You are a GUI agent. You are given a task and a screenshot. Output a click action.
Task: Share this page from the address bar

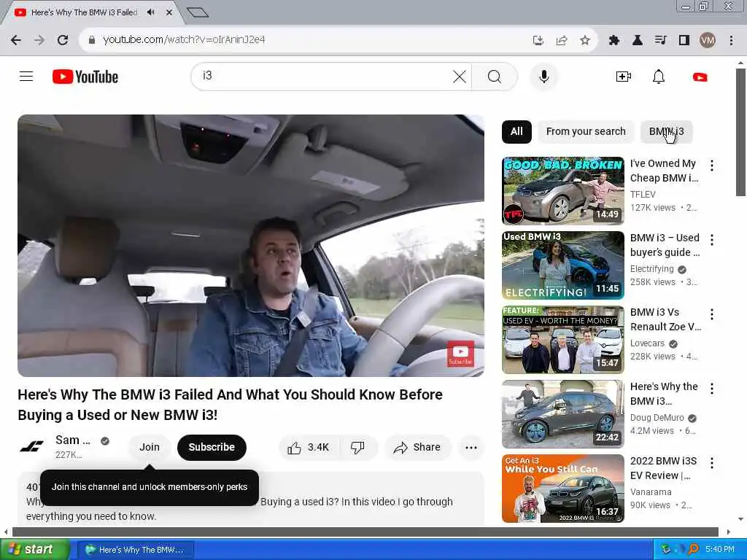click(x=562, y=40)
